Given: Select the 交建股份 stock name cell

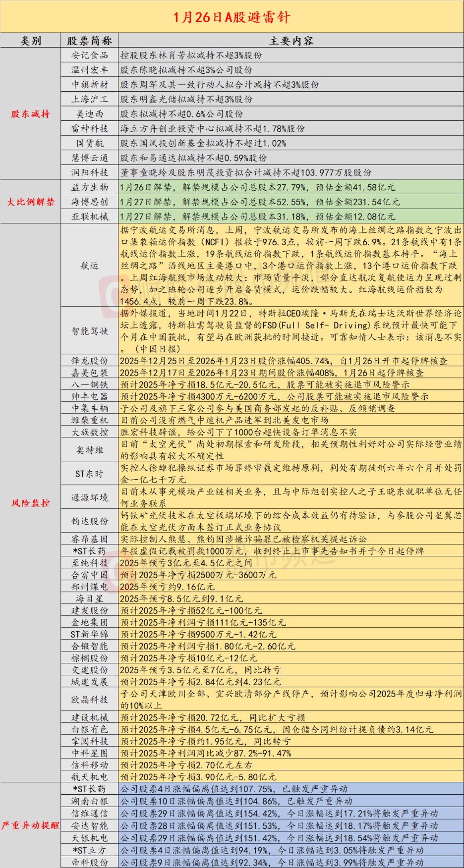Looking at the screenshot, I should 89,670.
